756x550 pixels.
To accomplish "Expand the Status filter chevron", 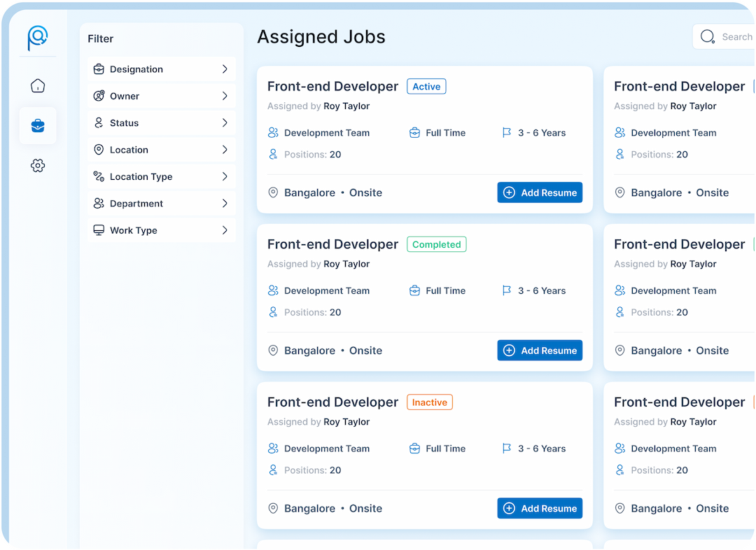I will [x=225, y=123].
